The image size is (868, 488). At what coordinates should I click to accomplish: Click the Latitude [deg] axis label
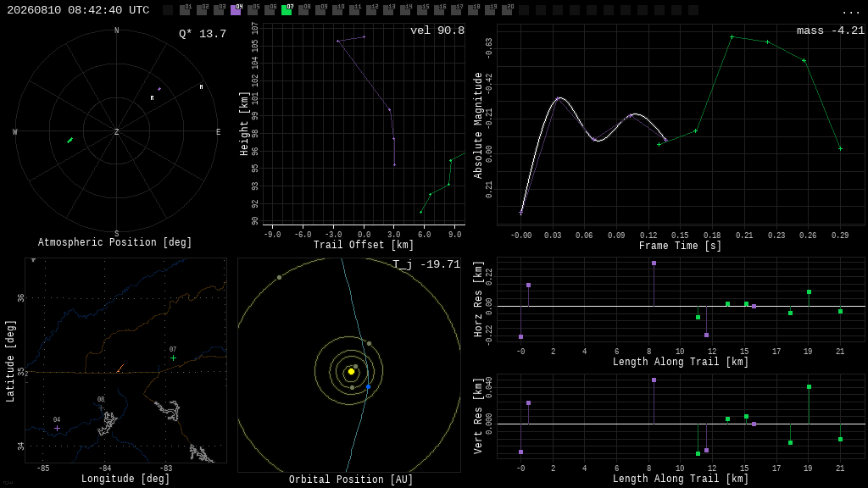(x=10, y=361)
